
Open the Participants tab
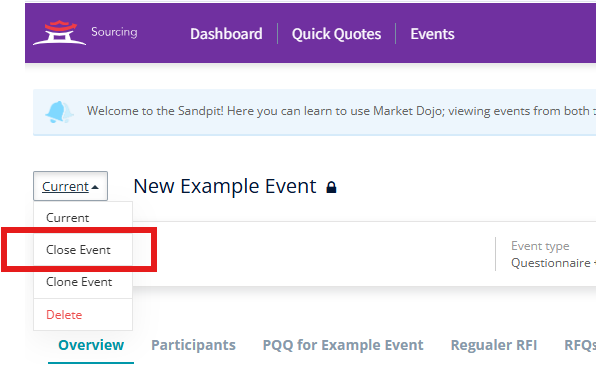pyautogui.click(x=193, y=345)
